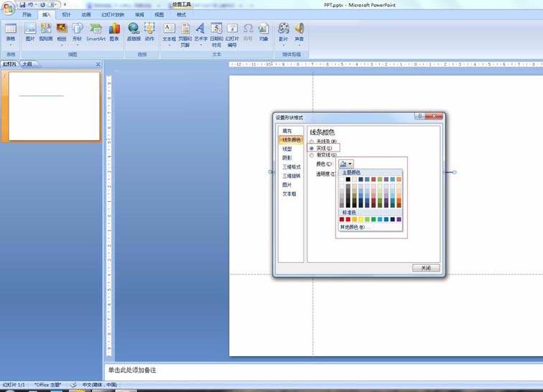The image size is (543, 392).
Task: Expand the arrow under ribbon Text Box (文本框)
Action: click(x=169, y=45)
